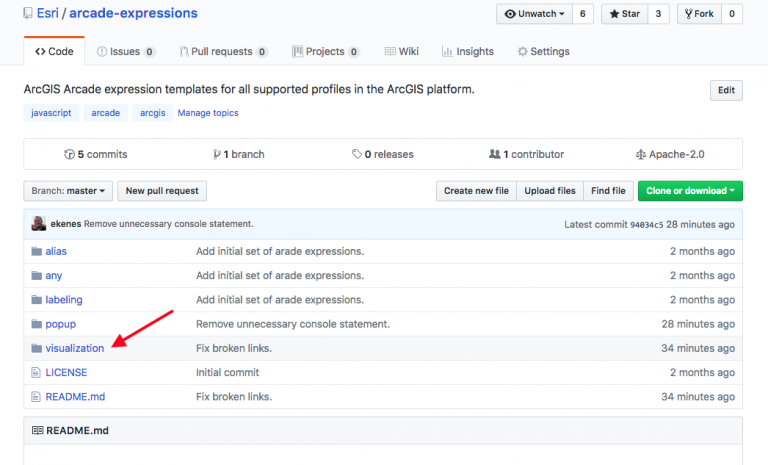Click the releases tag icon

pos(357,155)
